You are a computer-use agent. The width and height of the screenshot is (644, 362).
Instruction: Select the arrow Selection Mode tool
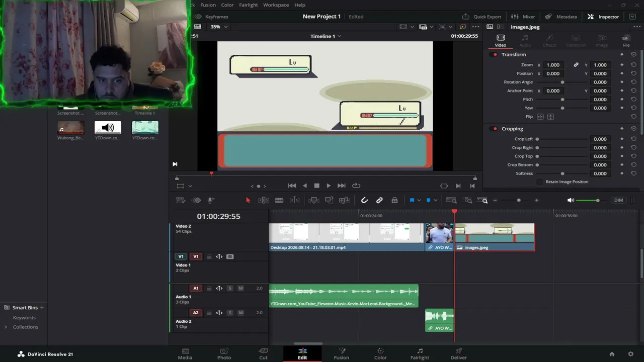[x=248, y=200]
